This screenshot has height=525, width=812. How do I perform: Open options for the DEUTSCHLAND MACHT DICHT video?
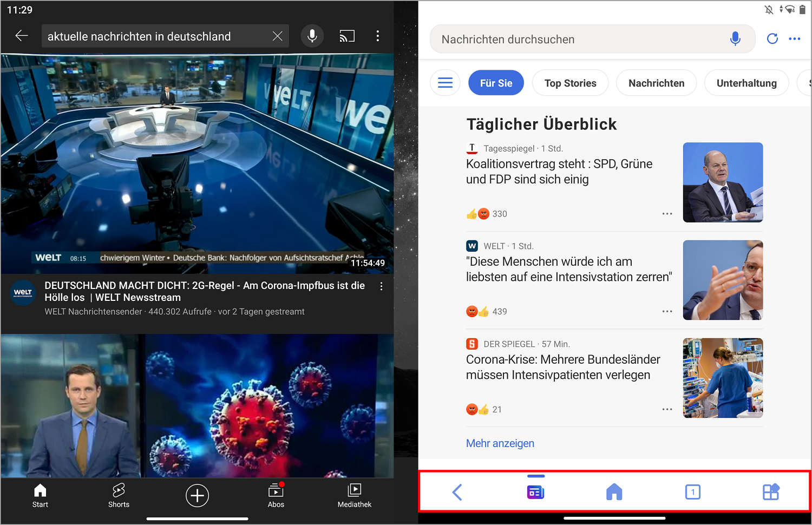pyautogui.click(x=382, y=286)
